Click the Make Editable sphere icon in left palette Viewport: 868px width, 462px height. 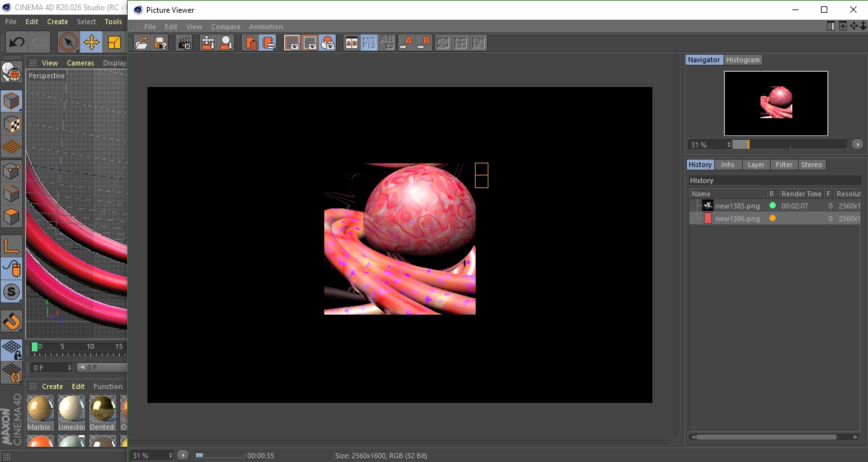(11, 72)
